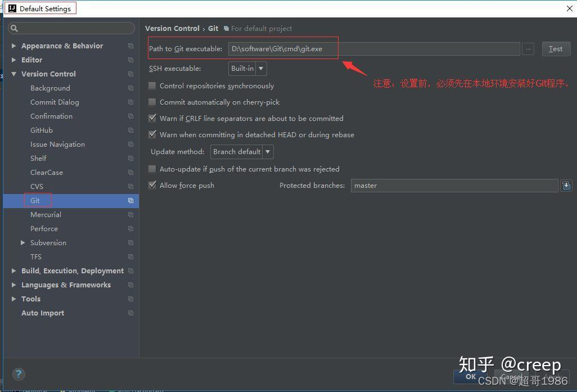The image size is (577, 392).
Task: Open the Update method dropdown
Action: click(x=267, y=151)
